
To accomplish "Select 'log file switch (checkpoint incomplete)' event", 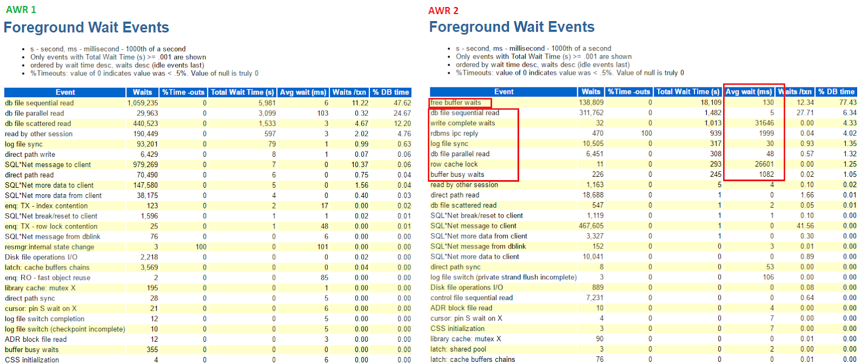I will tap(65, 330).
